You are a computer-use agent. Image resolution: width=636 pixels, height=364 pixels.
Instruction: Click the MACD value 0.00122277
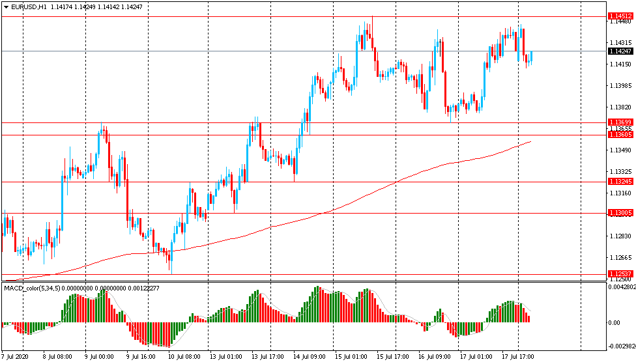[x=143, y=288]
